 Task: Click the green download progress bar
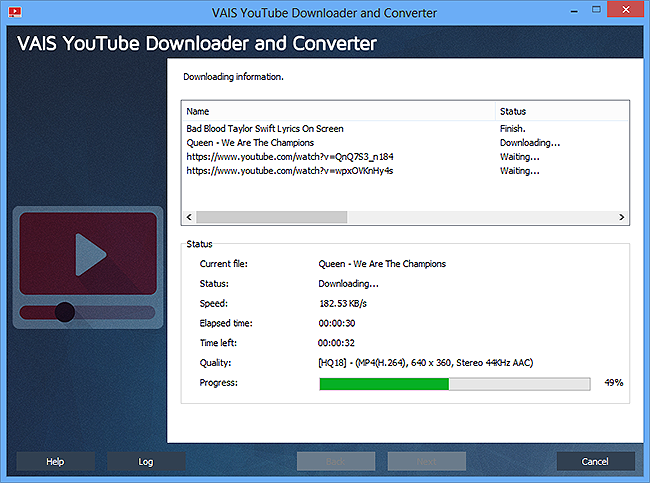coord(455,384)
